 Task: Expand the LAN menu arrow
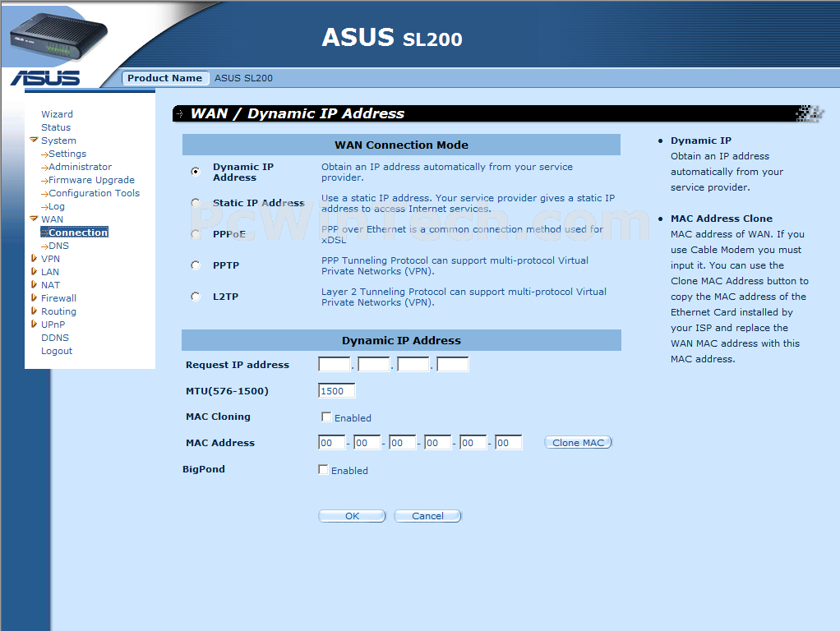(34, 272)
